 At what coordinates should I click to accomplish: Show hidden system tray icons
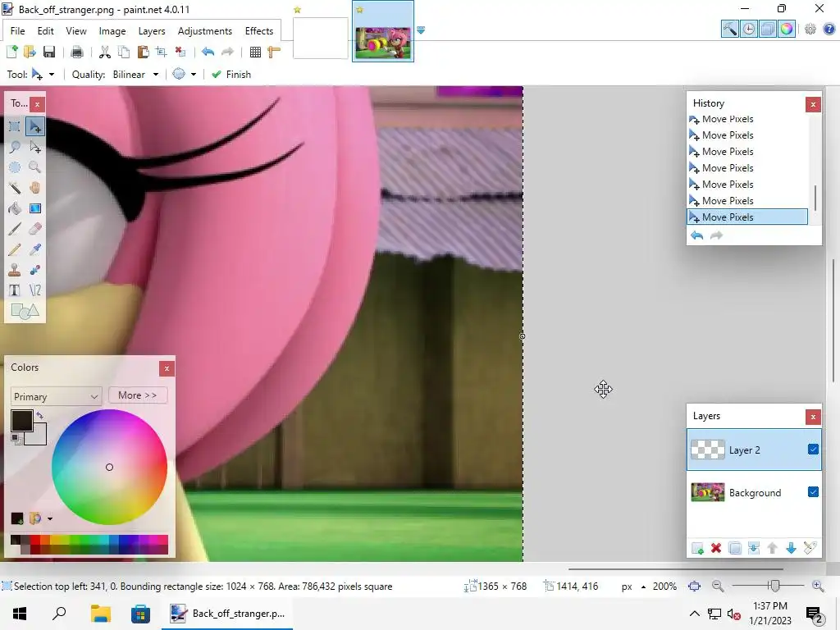pyautogui.click(x=694, y=614)
